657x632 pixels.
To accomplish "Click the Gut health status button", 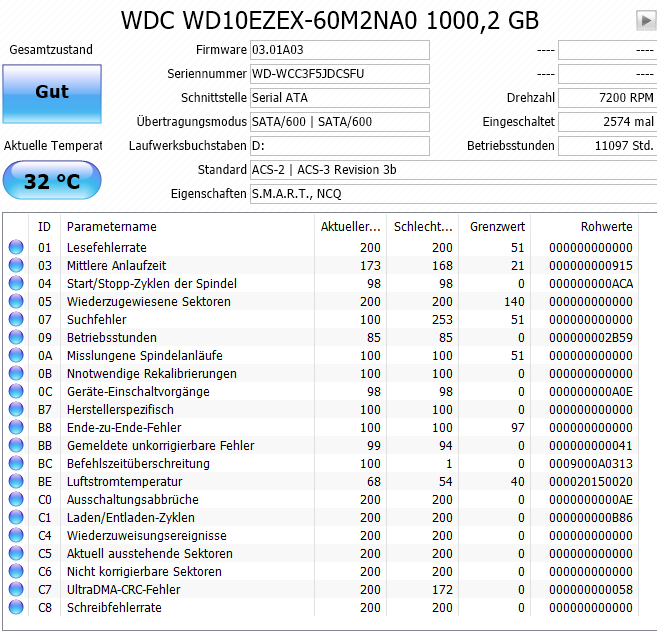I will point(52,94).
